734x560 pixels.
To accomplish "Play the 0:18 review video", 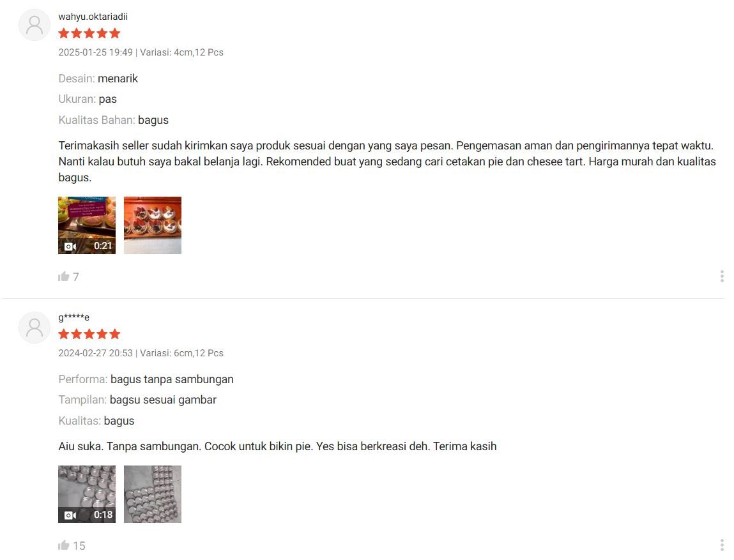I will (87, 494).
